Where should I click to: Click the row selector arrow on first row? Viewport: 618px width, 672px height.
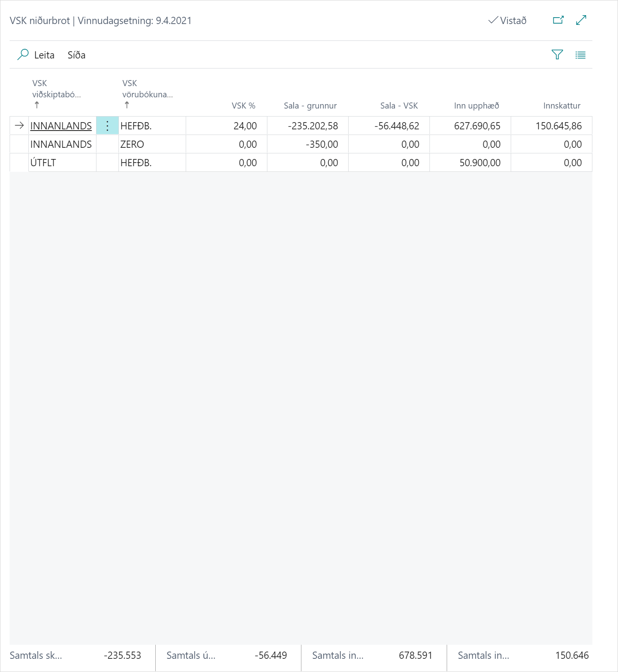[x=19, y=126]
